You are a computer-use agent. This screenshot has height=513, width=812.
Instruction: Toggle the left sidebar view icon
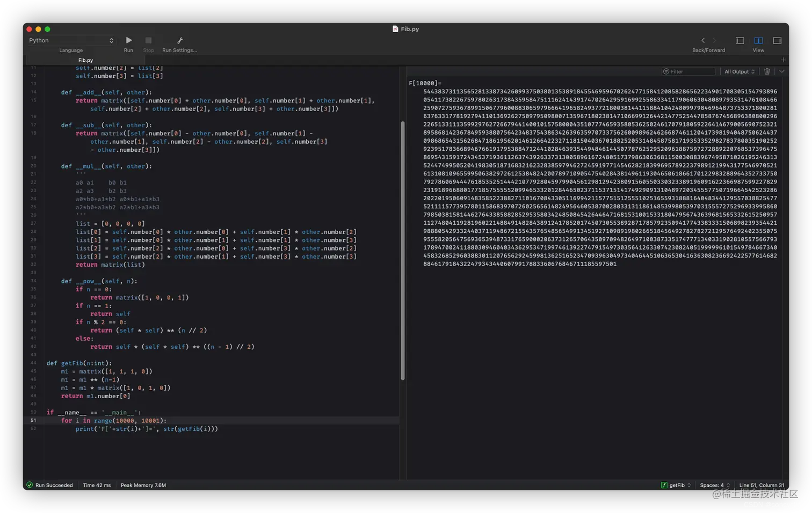pos(740,41)
